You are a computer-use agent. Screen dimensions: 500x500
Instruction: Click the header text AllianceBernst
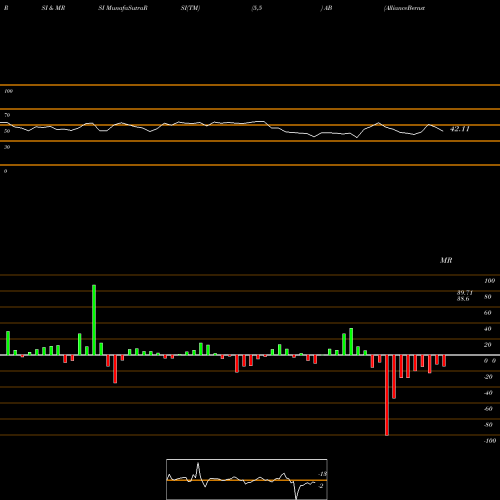click(x=404, y=8)
